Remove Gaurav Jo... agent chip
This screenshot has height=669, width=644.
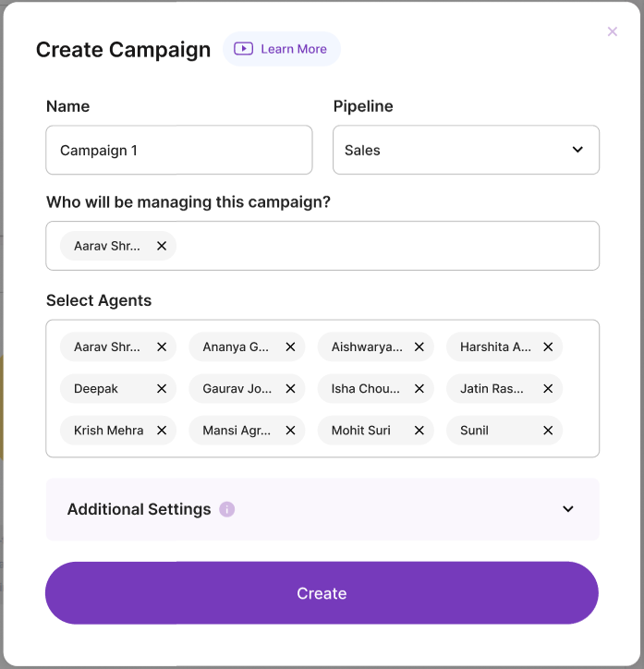290,389
